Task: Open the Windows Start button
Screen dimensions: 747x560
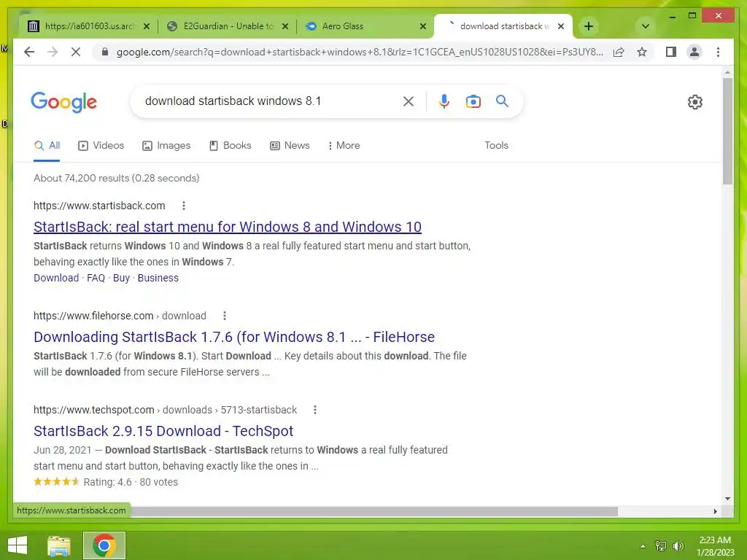Action: coord(18,545)
